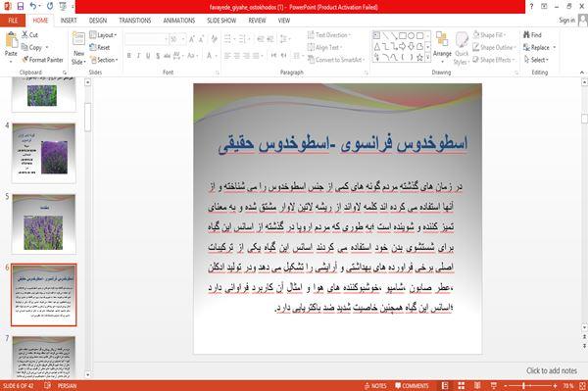Click to add notes field

(x=551, y=370)
